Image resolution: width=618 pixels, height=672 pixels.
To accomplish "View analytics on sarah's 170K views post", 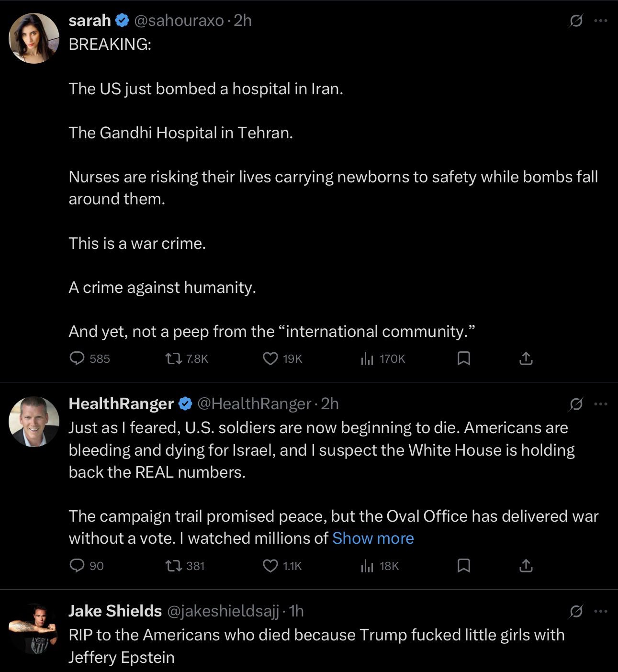I will pyautogui.click(x=367, y=358).
